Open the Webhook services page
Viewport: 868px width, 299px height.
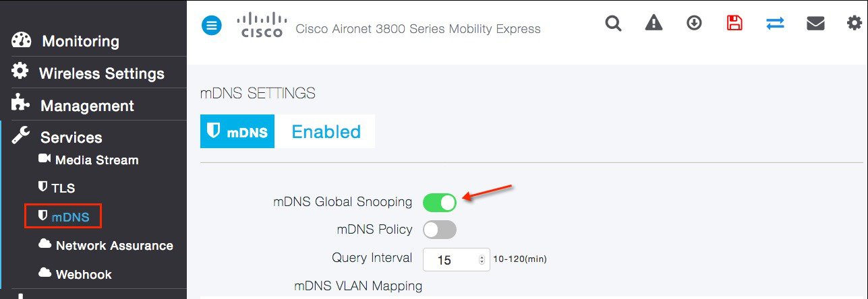click(x=84, y=275)
